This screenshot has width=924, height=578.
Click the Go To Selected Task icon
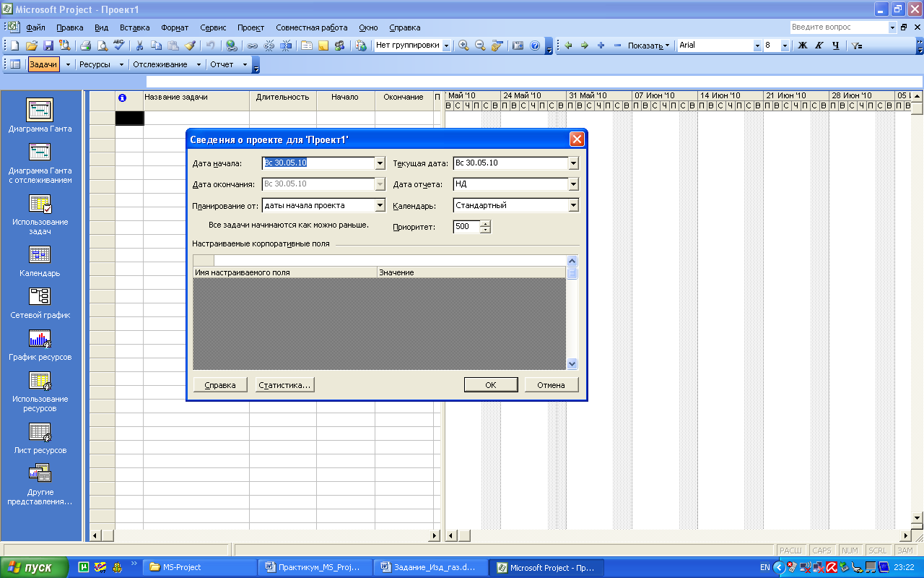click(497, 46)
